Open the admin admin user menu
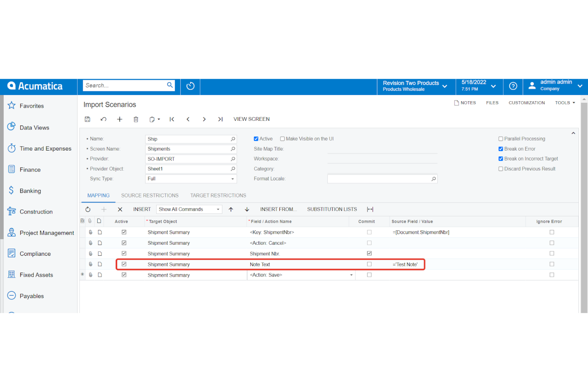The width and height of the screenshot is (588, 392). pos(555,86)
